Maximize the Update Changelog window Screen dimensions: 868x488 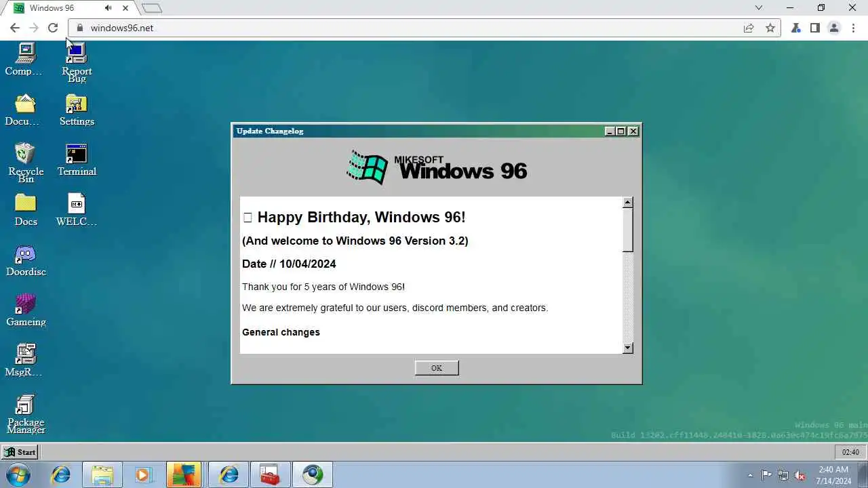pyautogui.click(x=620, y=131)
